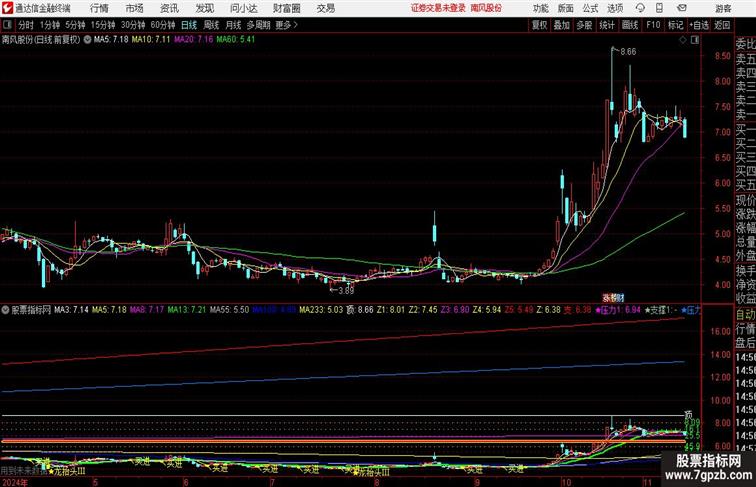The image size is (756, 487).
Task: Open the F10 company info button
Action: [653, 25]
